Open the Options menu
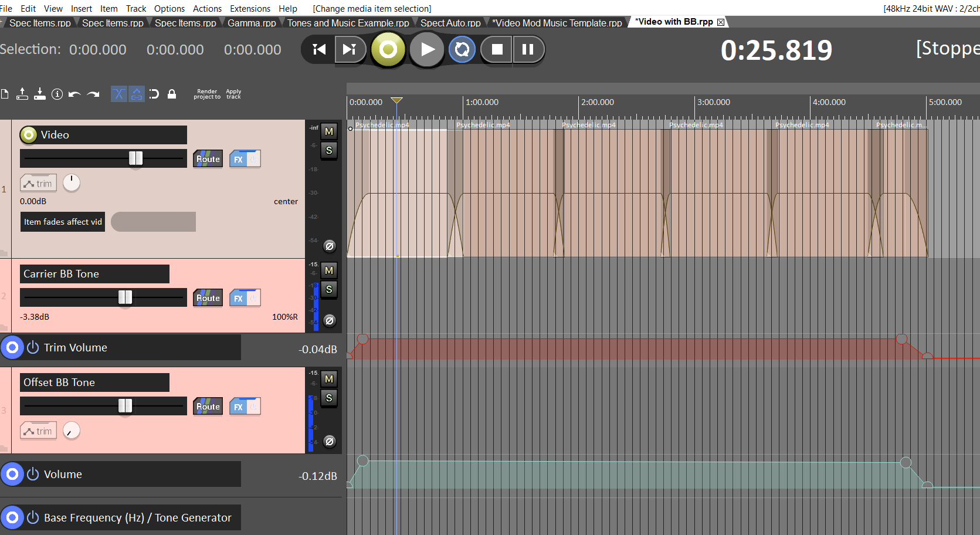Image resolution: width=980 pixels, height=535 pixels. 169,8
